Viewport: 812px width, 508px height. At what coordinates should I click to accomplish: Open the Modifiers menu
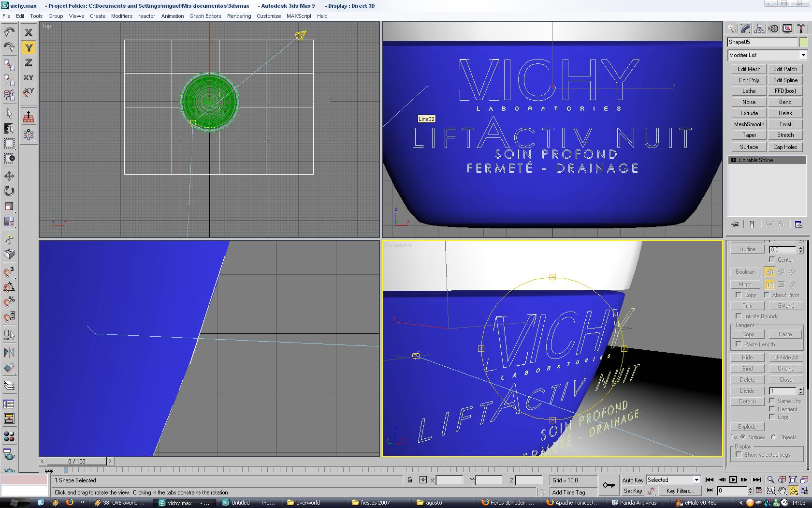coord(122,16)
